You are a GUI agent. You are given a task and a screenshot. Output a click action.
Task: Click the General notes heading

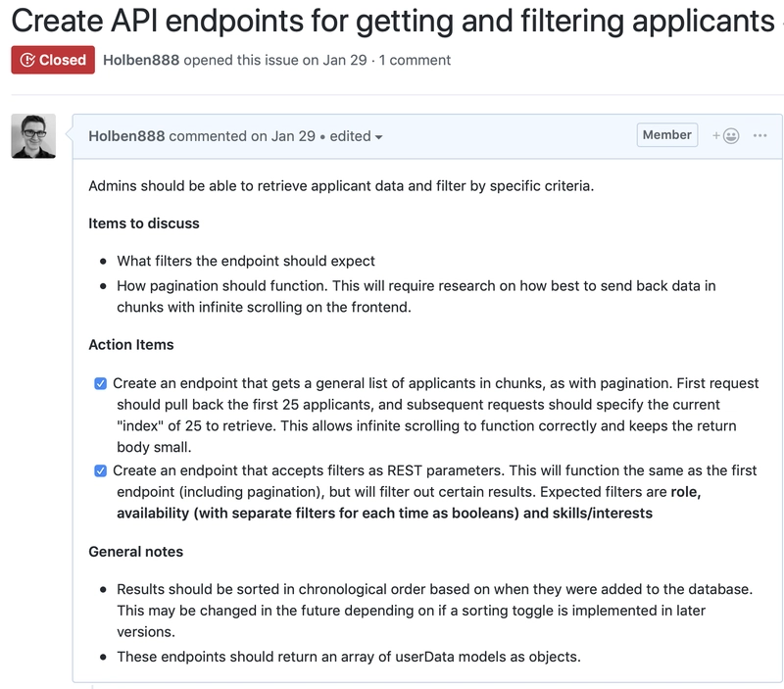[136, 552]
